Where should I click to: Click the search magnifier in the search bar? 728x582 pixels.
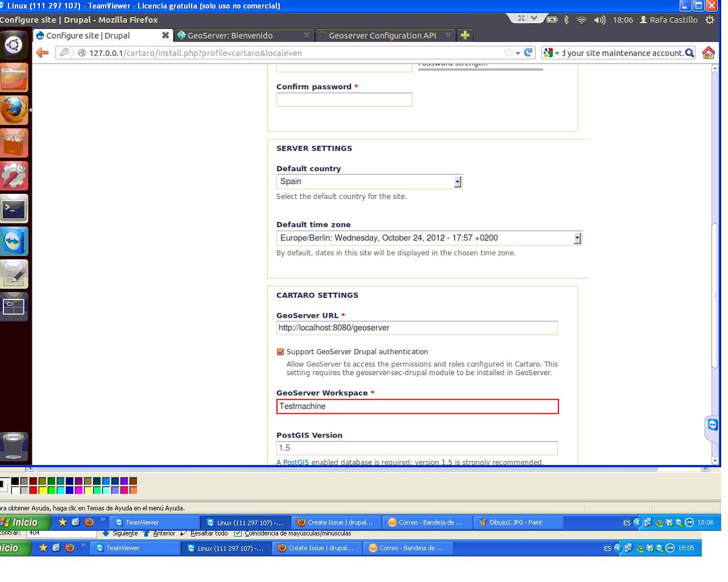pos(689,53)
